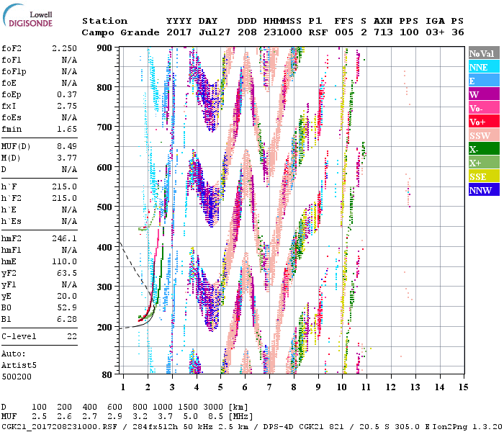
Task: Click the foF2 value 2.250
Action: pos(64,48)
